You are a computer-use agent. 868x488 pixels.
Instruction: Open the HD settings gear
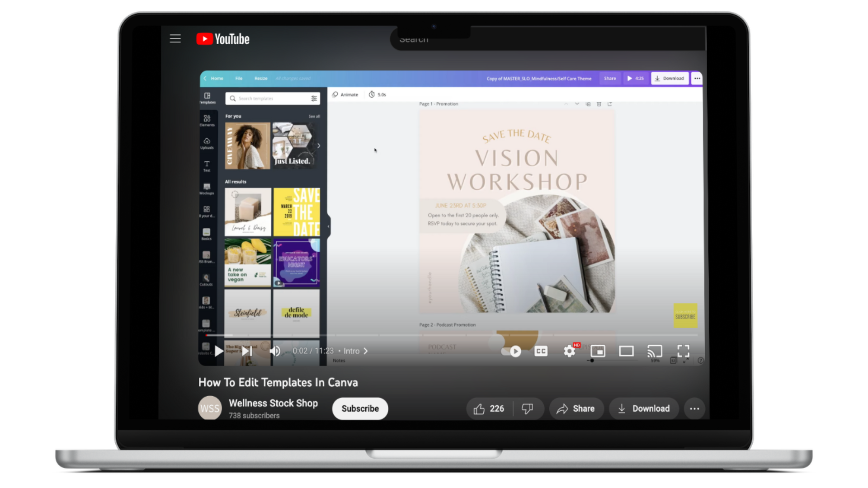click(x=570, y=351)
